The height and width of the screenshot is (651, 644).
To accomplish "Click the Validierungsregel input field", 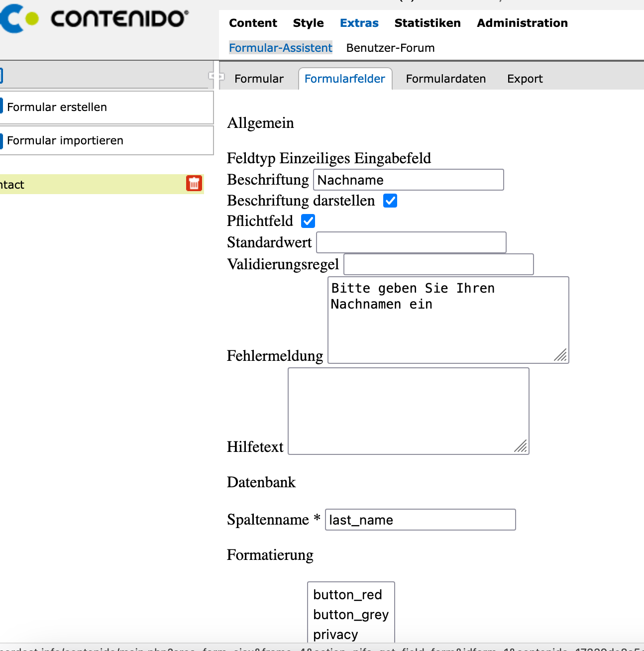I will pyautogui.click(x=438, y=264).
